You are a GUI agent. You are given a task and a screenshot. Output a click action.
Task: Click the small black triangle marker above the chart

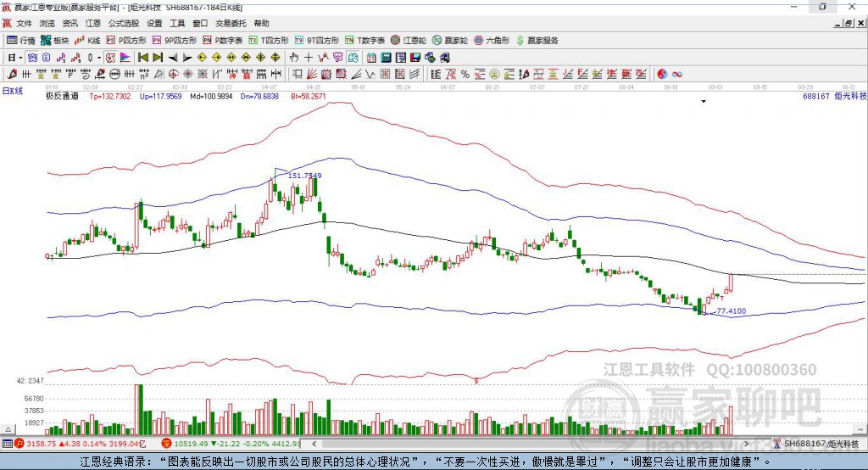point(704,102)
